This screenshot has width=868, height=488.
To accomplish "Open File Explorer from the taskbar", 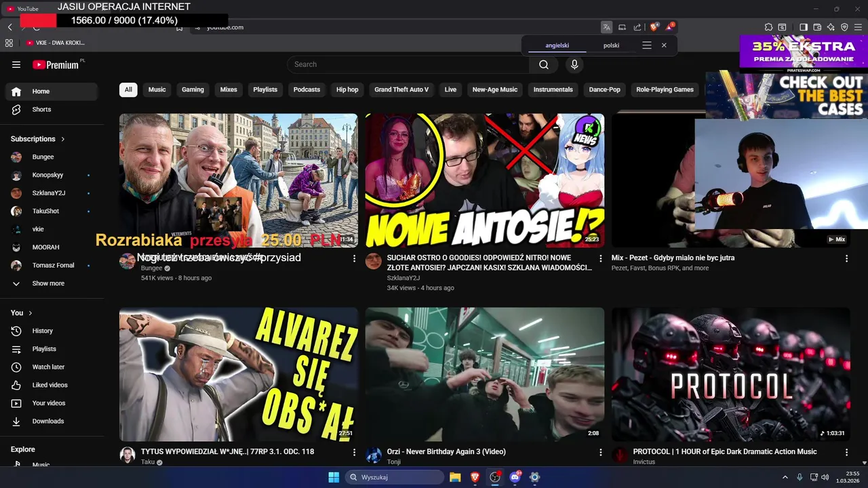I will pos(455,477).
